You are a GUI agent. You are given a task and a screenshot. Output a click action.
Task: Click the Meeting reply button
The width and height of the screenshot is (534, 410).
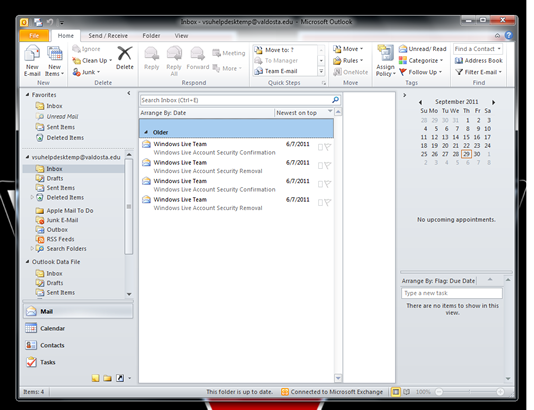pos(229,53)
